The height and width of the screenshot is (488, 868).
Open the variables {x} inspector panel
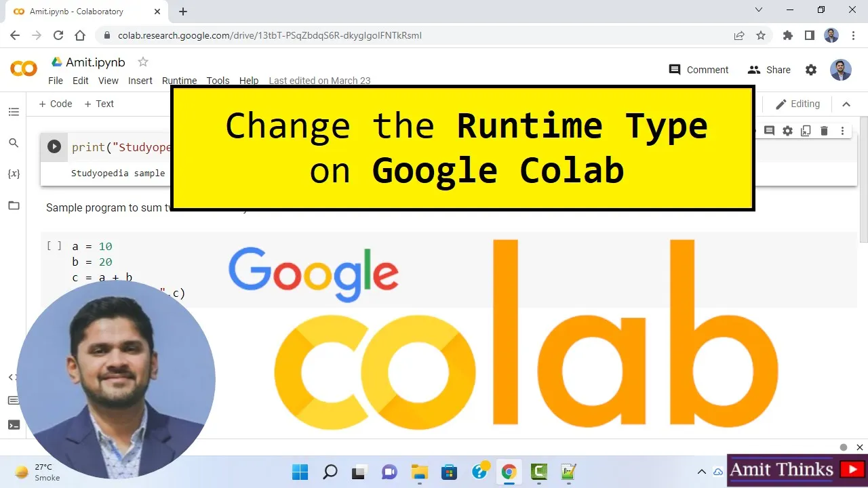14,174
